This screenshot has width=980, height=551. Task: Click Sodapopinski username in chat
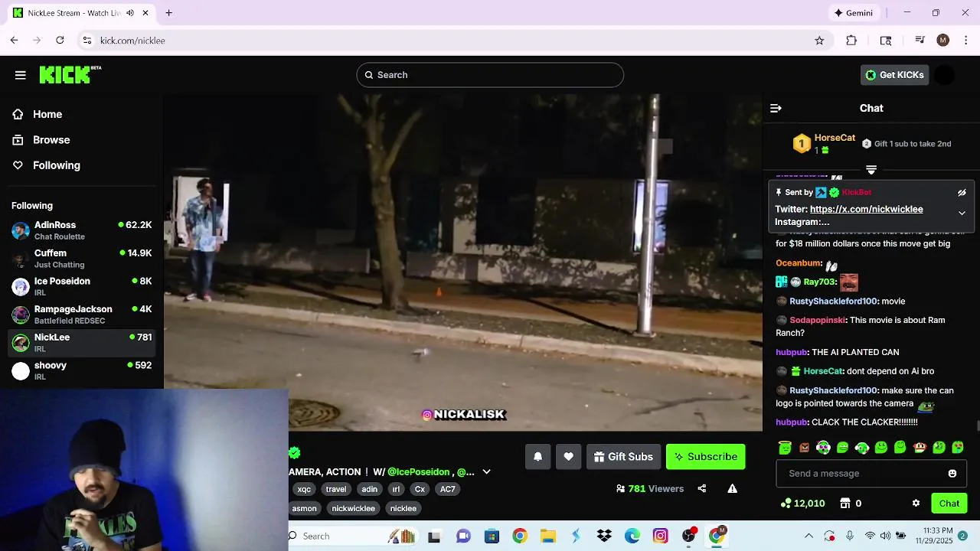click(x=818, y=321)
